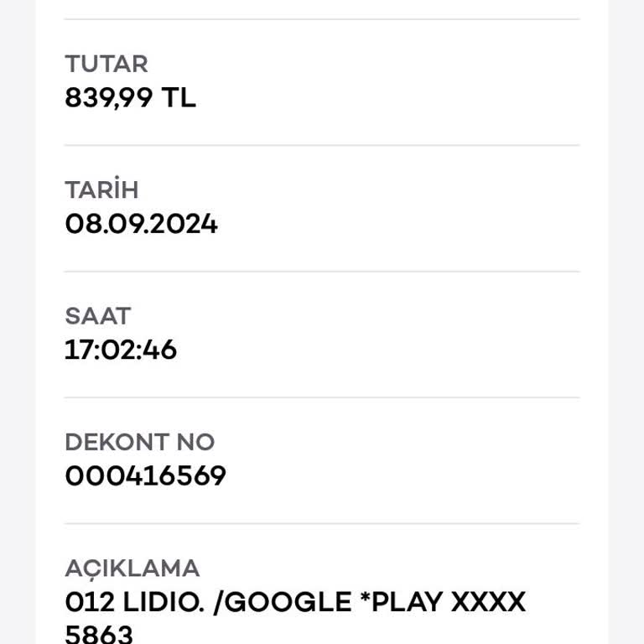The height and width of the screenshot is (644, 644).
Task: Tap the TL currency unit
Action: (x=179, y=98)
